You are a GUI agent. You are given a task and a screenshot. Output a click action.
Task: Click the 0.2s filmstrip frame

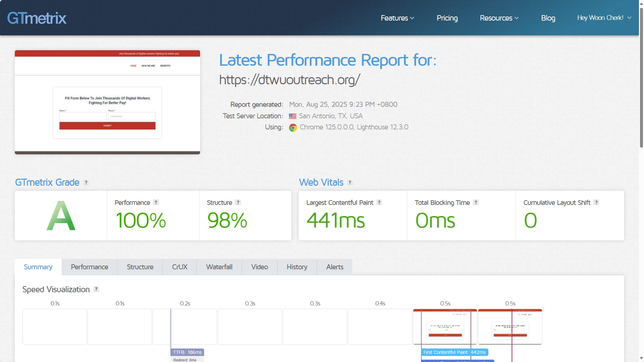pyautogui.click(x=185, y=327)
